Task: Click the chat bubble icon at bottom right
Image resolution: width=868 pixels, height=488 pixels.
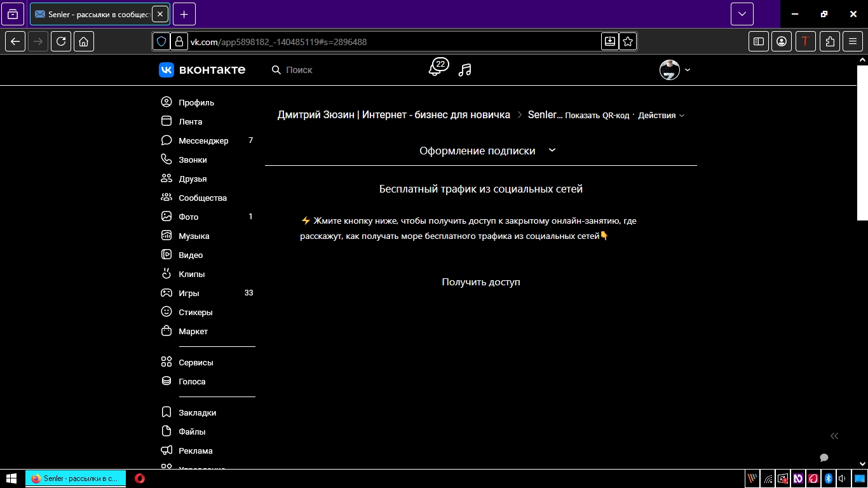Action: point(824,457)
